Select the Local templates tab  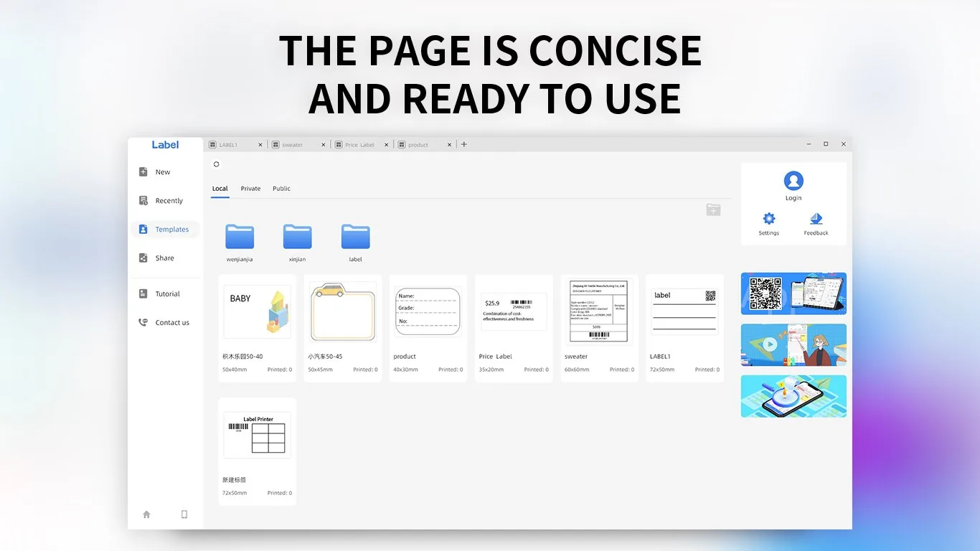[220, 189]
